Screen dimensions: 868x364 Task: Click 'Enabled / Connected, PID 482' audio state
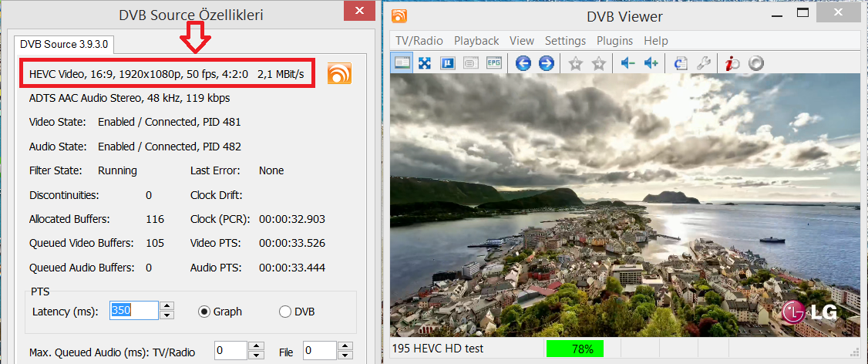click(170, 147)
